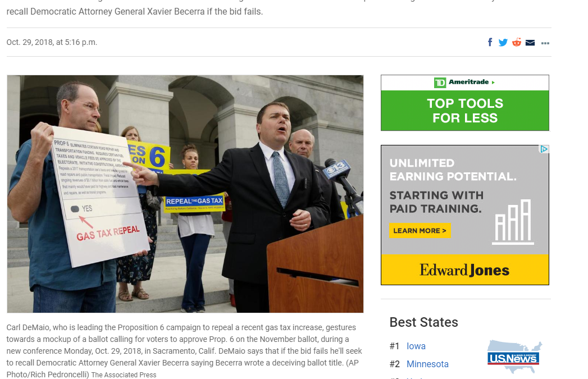The width and height of the screenshot is (588, 379).
Task: Click the green Top Tools For Less banner
Action: [x=464, y=111]
